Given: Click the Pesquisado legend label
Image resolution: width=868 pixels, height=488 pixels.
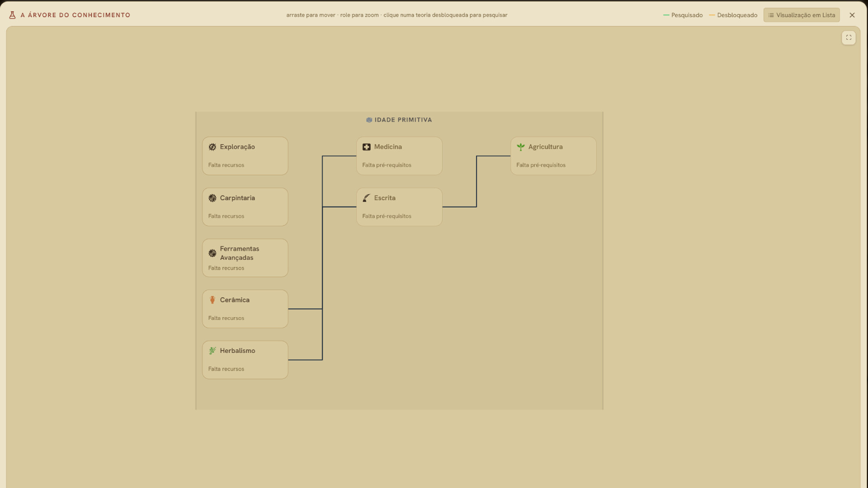Looking at the screenshot, I should pos(687,15).
